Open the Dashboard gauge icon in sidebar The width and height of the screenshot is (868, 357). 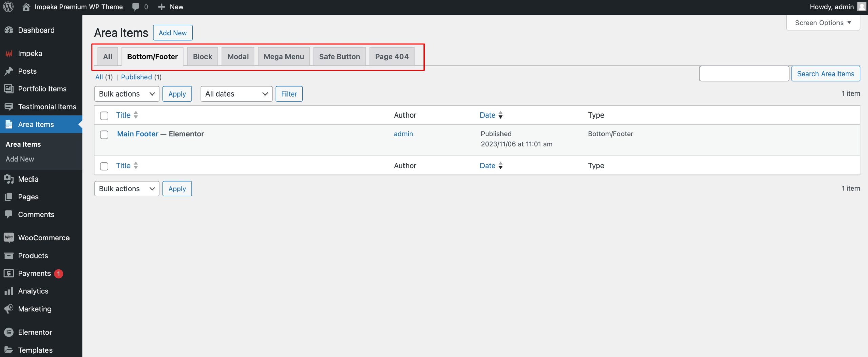[x=9, y=30]
